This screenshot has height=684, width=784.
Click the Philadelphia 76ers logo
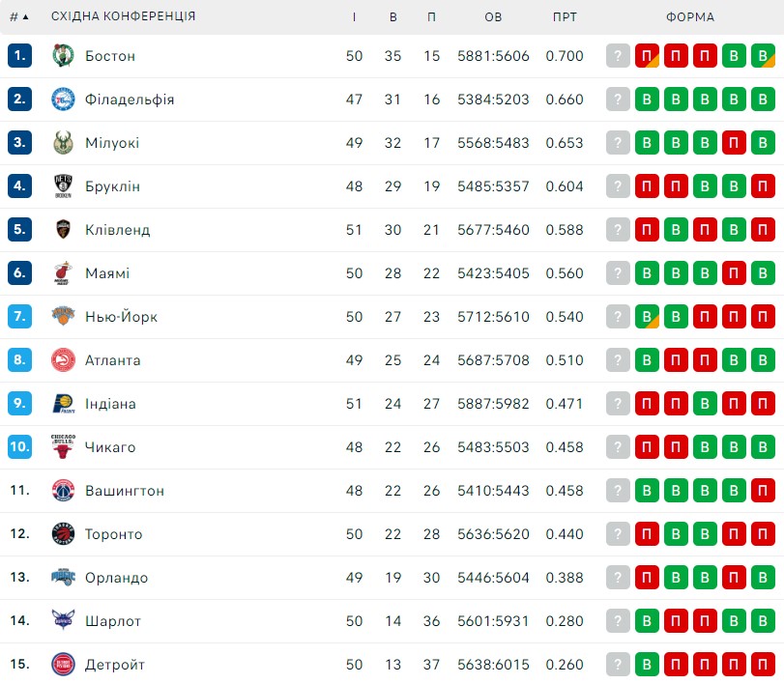(63, 99)
